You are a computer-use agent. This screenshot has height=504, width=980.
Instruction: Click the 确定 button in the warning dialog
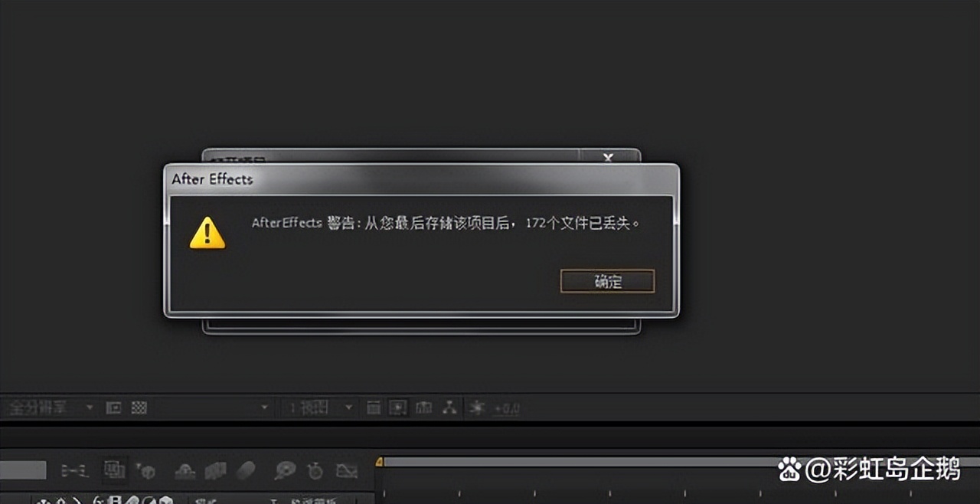[x=607, y=281]
